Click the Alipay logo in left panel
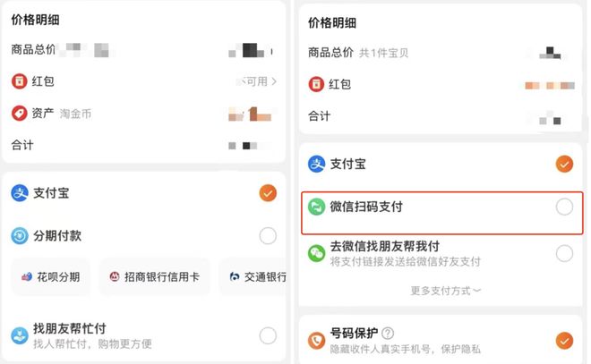The height and width of the screenshot is (364, 591). point(20,192)
